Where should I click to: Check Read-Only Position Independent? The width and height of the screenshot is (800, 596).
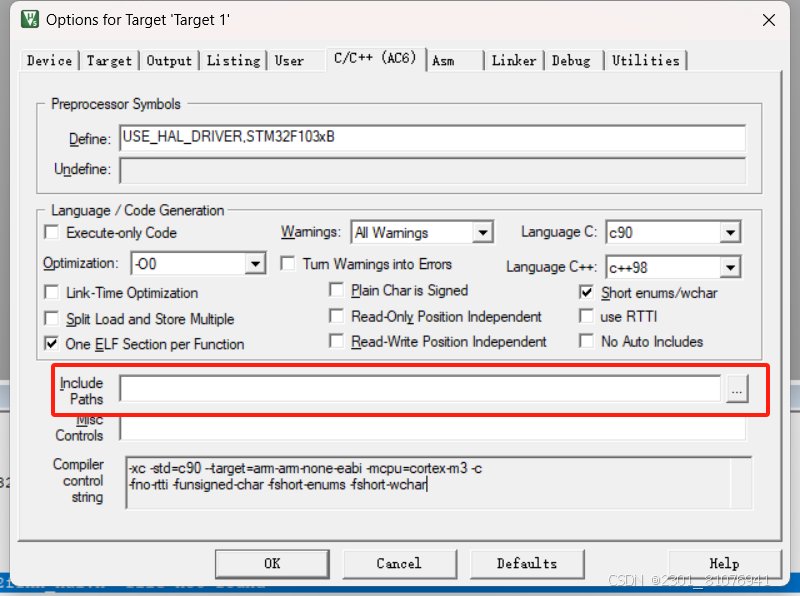click(336, 316)
